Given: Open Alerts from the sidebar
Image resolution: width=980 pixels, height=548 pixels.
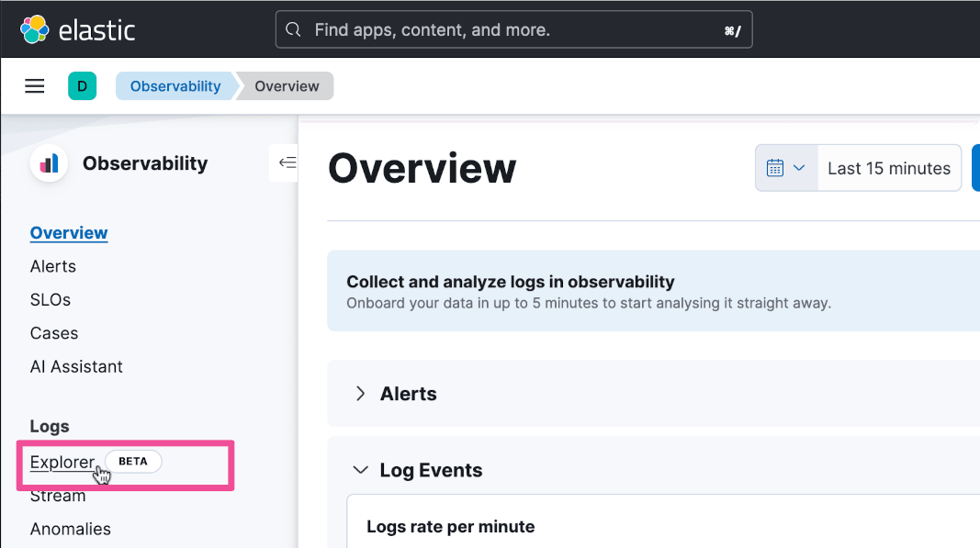Looking at the screenshot, I should [53, 266].
